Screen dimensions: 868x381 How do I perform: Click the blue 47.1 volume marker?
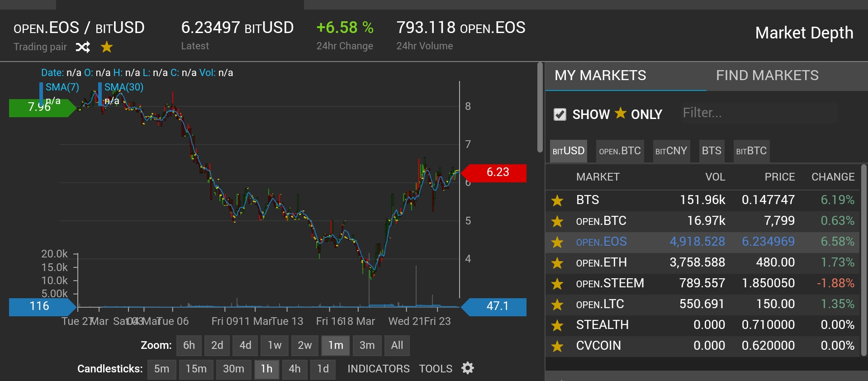pos(493,307)
